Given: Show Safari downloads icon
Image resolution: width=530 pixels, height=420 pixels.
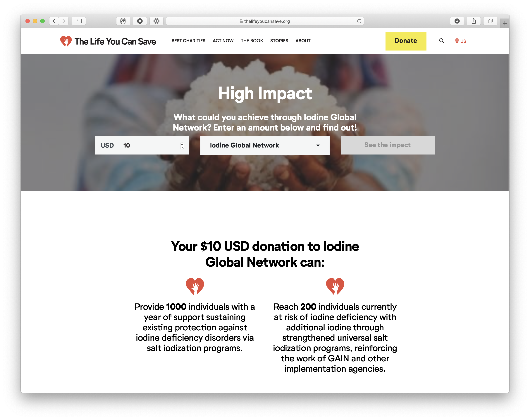Looking at the screenshot, I should [x=457, y=21].
